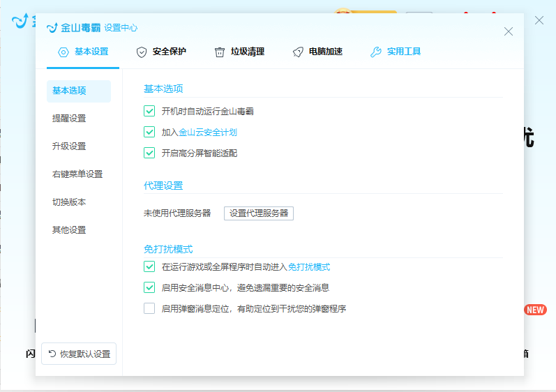Select 提醒设置 in the left sidebar
The image size is (556, 392).
pos(69,119)
